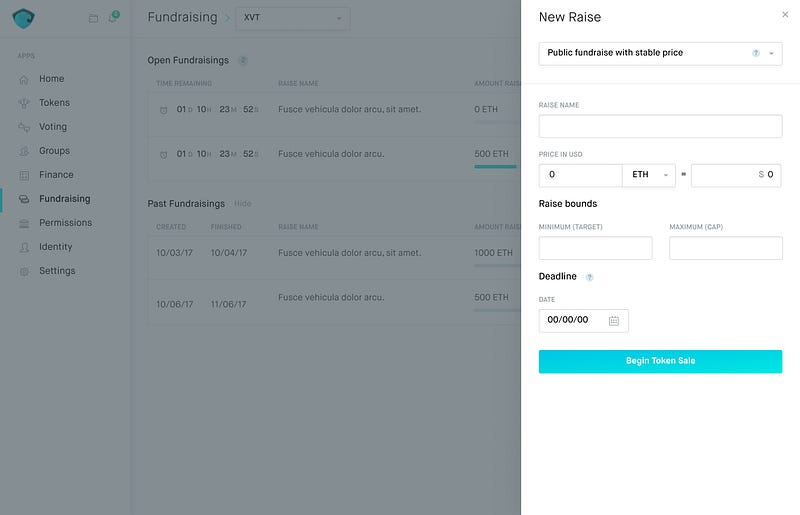Click the Begin Token Sale button

click(x=660, y=361)
